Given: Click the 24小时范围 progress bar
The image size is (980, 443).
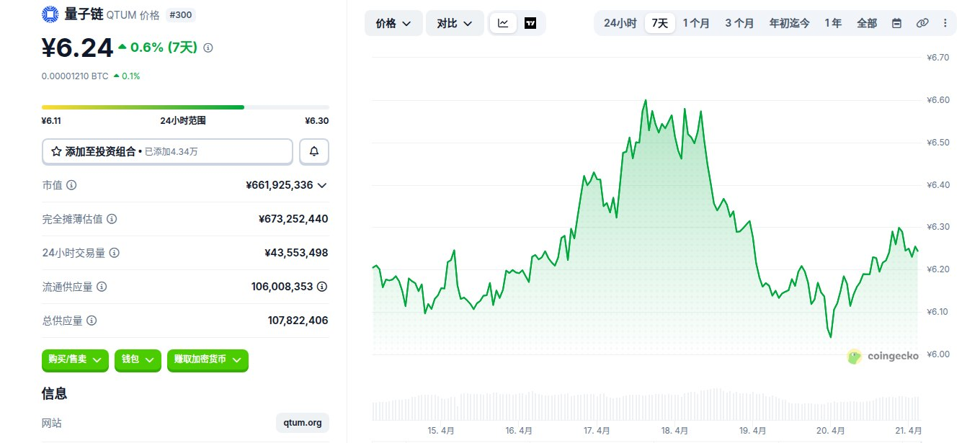Looking at the screenshot, I should point(185,107).
